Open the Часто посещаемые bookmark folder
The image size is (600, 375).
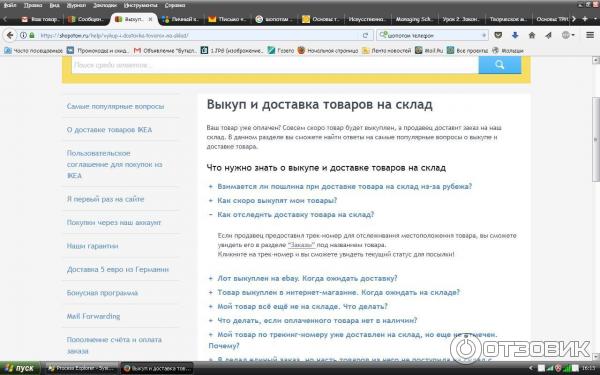(x=34, y=51)
